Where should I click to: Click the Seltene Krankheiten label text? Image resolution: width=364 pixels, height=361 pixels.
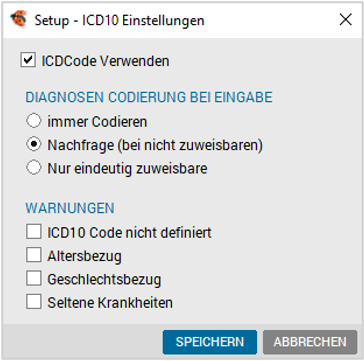tap(110, 303)
